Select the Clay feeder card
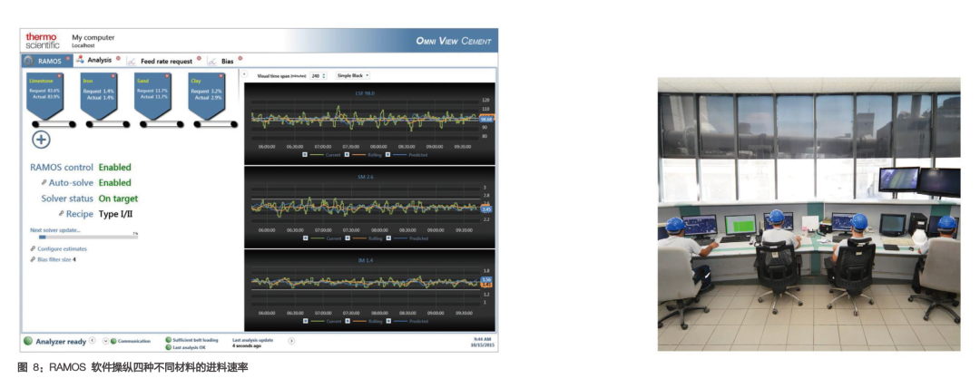This screenshot has height=388, width=980. click(206, 95)
